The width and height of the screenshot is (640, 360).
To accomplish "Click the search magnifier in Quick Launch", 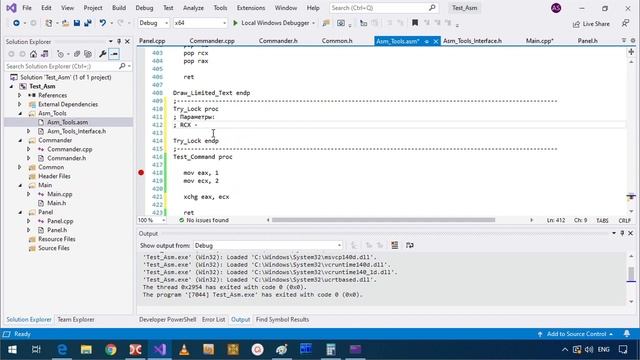I will click(432, 8).
